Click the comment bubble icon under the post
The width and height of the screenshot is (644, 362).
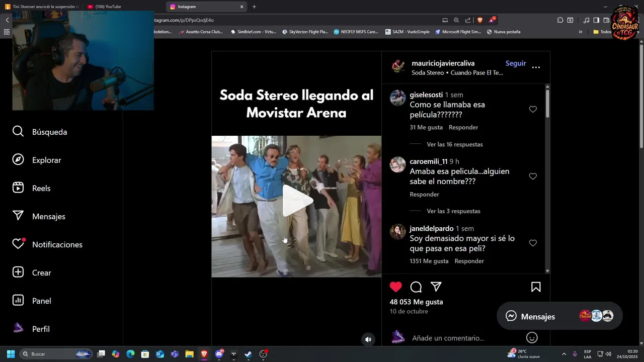(416, 287)
